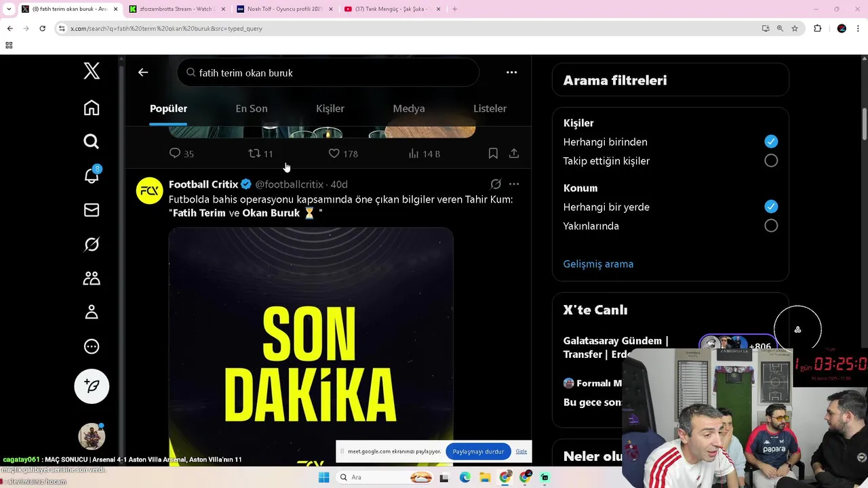
Task: Switch to Medya tab
Action: click(409, 108)
